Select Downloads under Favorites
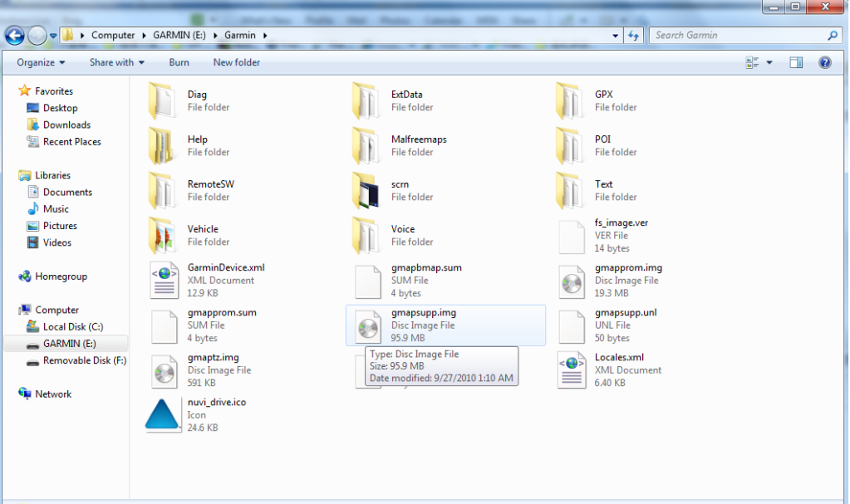This screenshot has height=504, width=850. (x=66, y=125)
